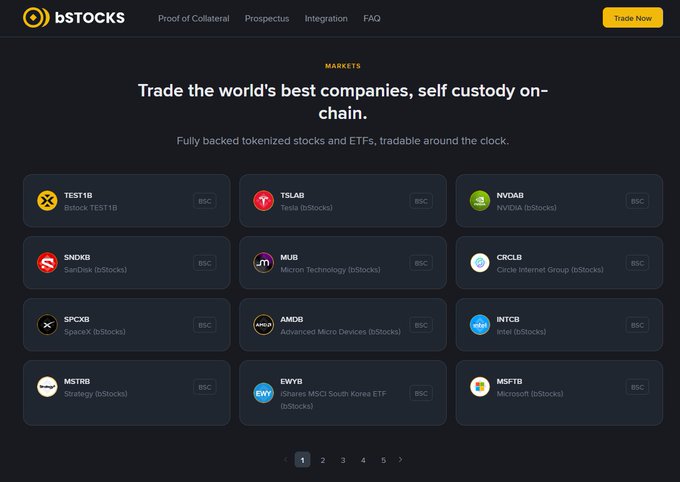Open the FAQ nav item
Screen dimensions: 680x482
click(x=372, y=18)
